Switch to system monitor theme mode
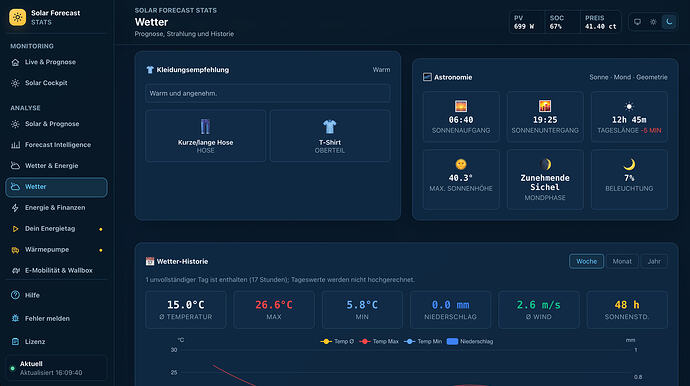 coord(637,22)
